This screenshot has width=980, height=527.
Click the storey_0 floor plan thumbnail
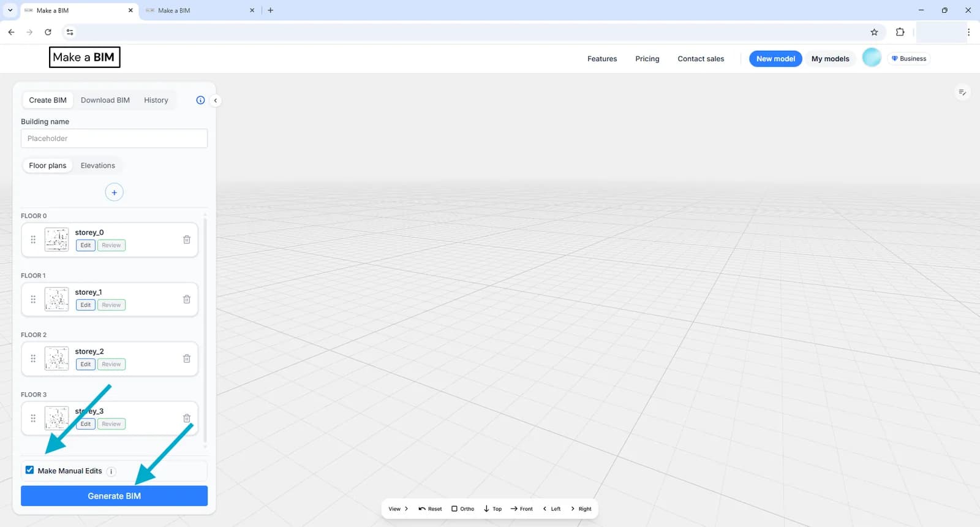click(x=56, y=240)
